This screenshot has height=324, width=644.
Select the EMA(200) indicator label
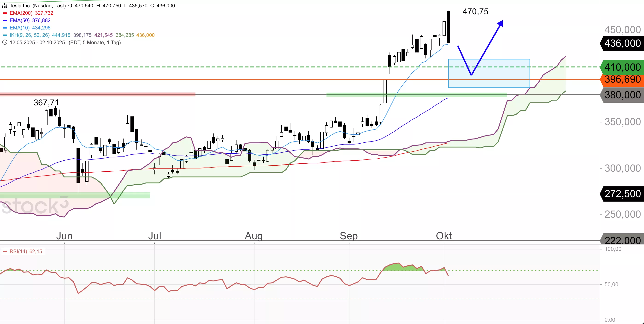pyautogui.click(x=21, y=13)
